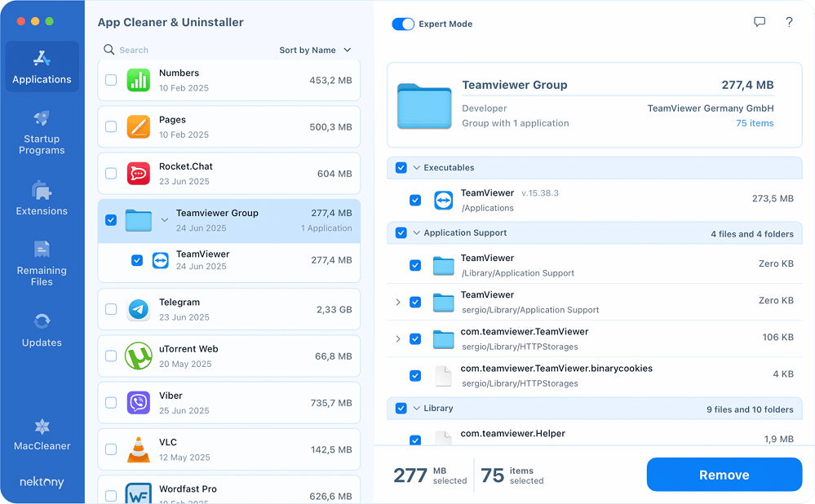Check the Pages checkbox

pos(111,126)
